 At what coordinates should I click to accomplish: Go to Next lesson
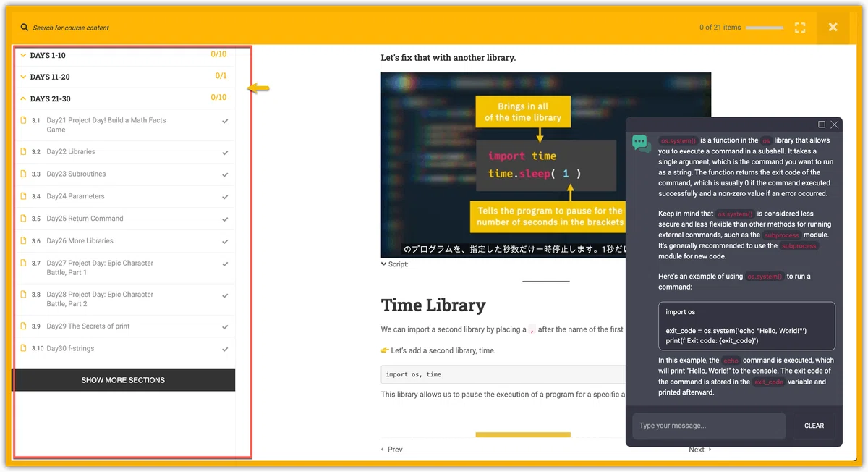pyautogui.click(x=699, y=450)
